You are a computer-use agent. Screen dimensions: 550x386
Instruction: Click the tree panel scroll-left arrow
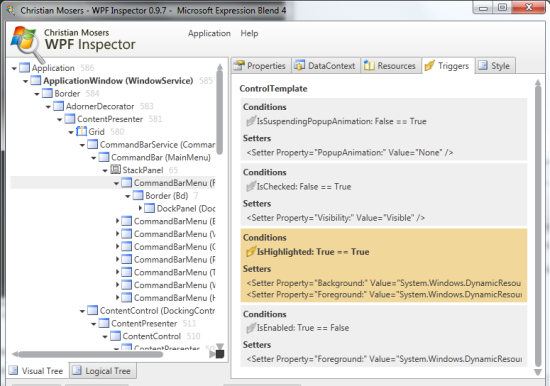tap(14, 354)
